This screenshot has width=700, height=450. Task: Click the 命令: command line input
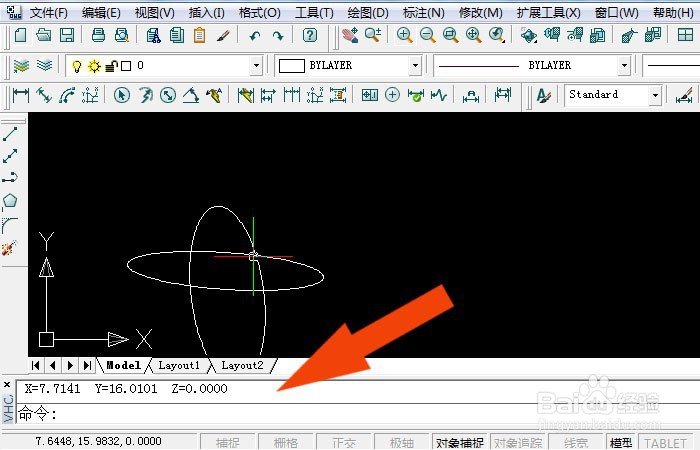click(357, 414)
